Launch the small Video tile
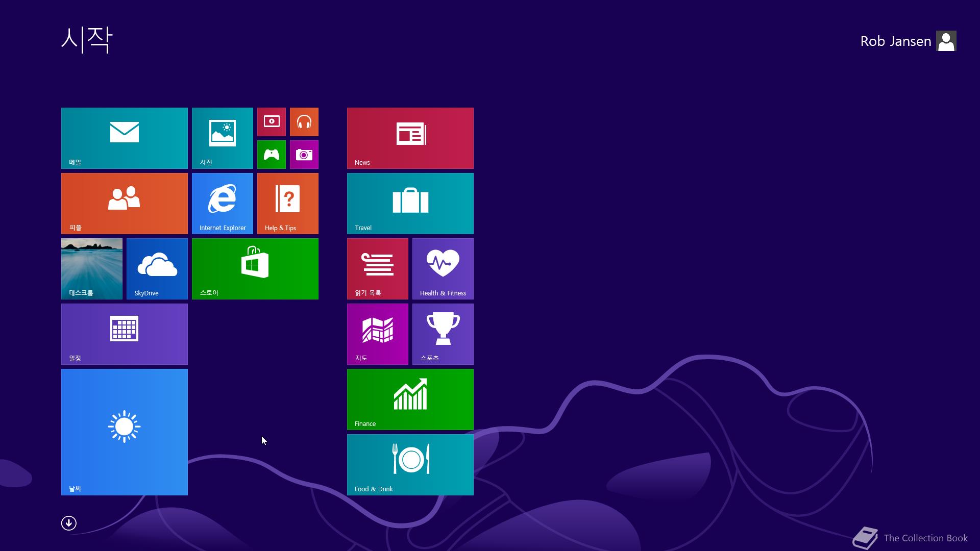 pos(272,122)
